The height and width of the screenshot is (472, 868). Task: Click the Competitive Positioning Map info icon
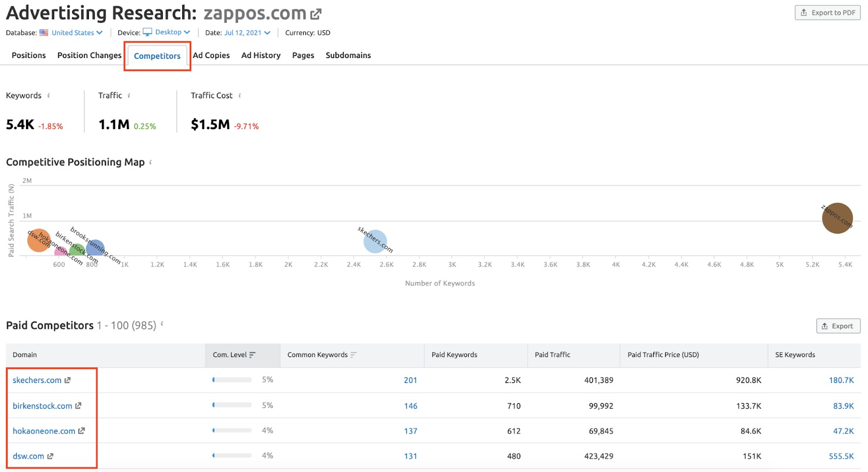pyautogui.click(x=151, y=162)
